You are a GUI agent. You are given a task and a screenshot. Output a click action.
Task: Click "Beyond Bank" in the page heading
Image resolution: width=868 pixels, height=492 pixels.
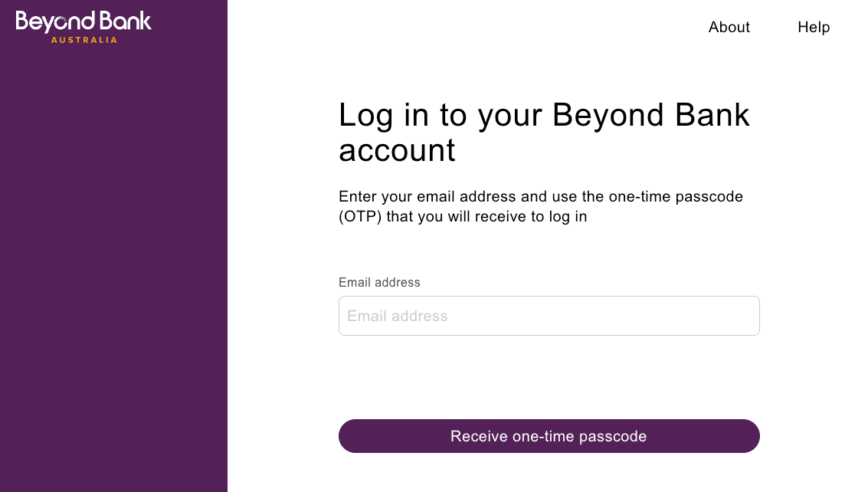(651, 115)
